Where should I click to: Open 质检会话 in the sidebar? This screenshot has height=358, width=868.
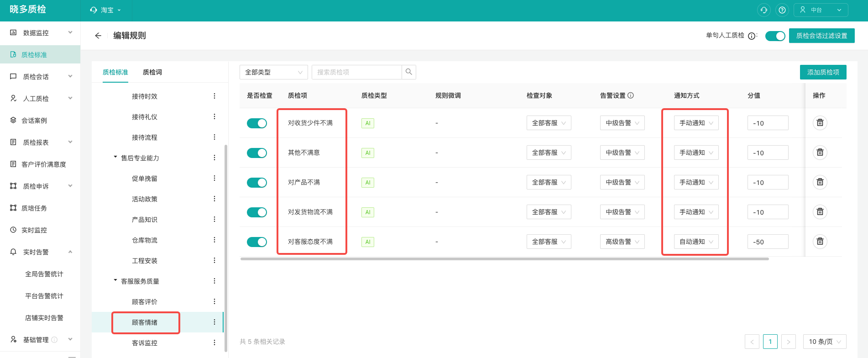pos(40,77)
